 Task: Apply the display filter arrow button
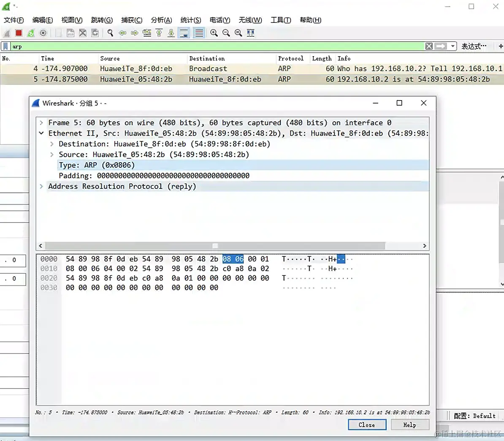pyautogui.click(x=441, y=46)
